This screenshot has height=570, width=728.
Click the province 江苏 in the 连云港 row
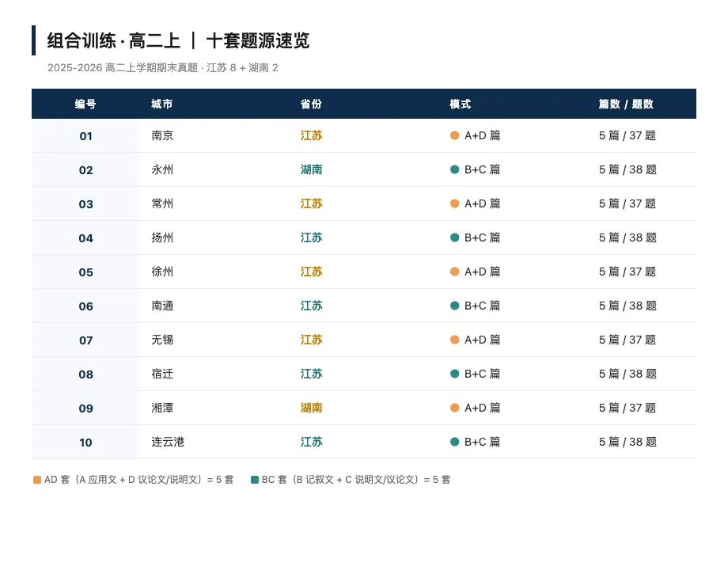[x=311, y=442]
